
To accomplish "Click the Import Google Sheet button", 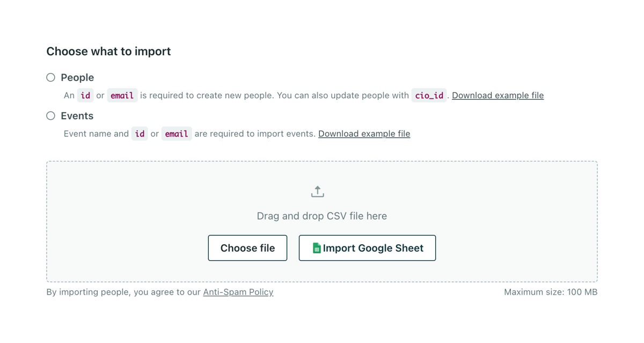I will tap(367, 247).
